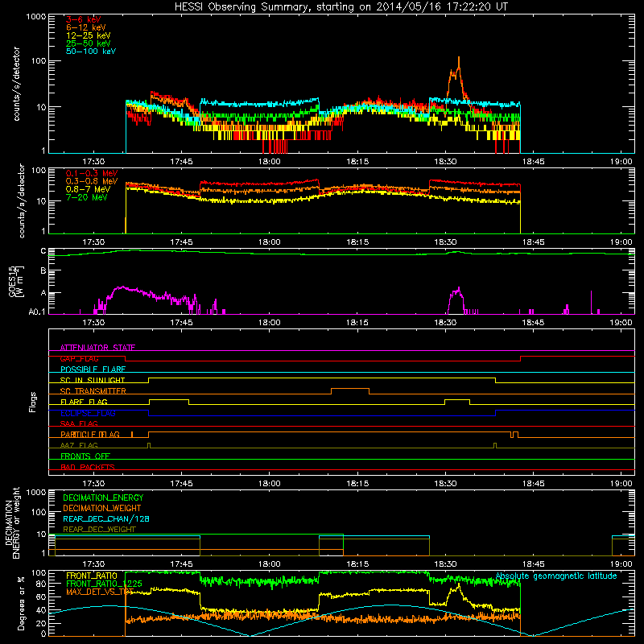Click the GOES magenta burst near 18:32

[x=456, y=299]
